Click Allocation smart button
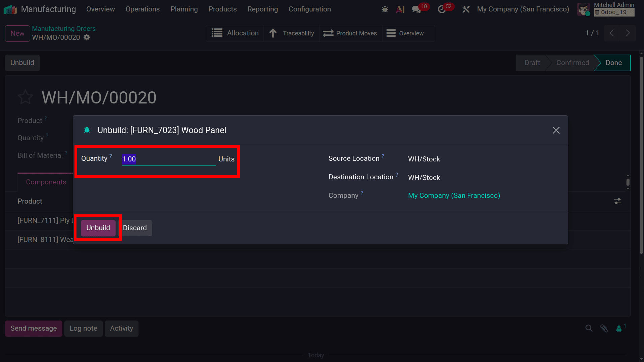This screenshot has height=362, width=644. (x=235, y=33)
